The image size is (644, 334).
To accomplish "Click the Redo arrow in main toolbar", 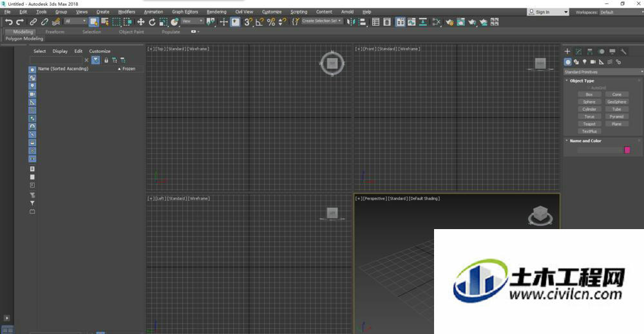I will coord(20,22).
